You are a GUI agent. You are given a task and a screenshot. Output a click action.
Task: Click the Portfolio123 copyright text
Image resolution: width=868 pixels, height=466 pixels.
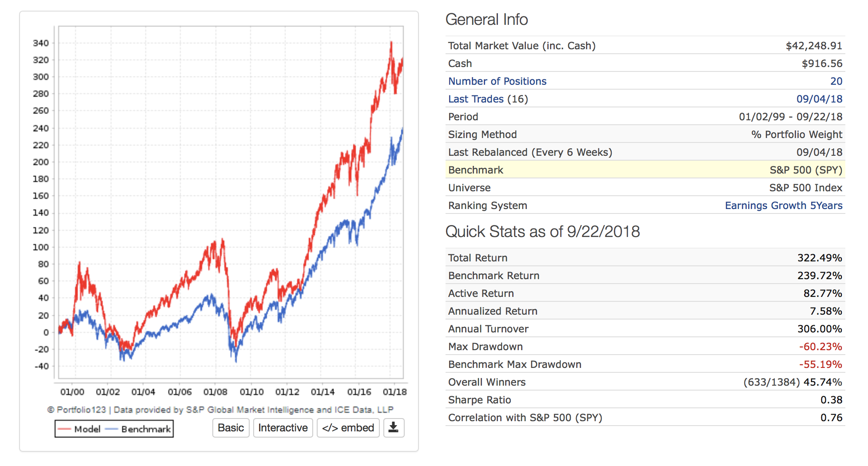[x=220, y=410]
